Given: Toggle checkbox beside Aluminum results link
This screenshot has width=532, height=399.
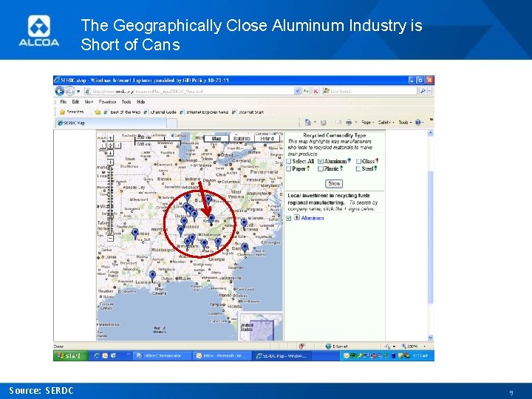Looking at the screenshot, I should pos(288,218).
